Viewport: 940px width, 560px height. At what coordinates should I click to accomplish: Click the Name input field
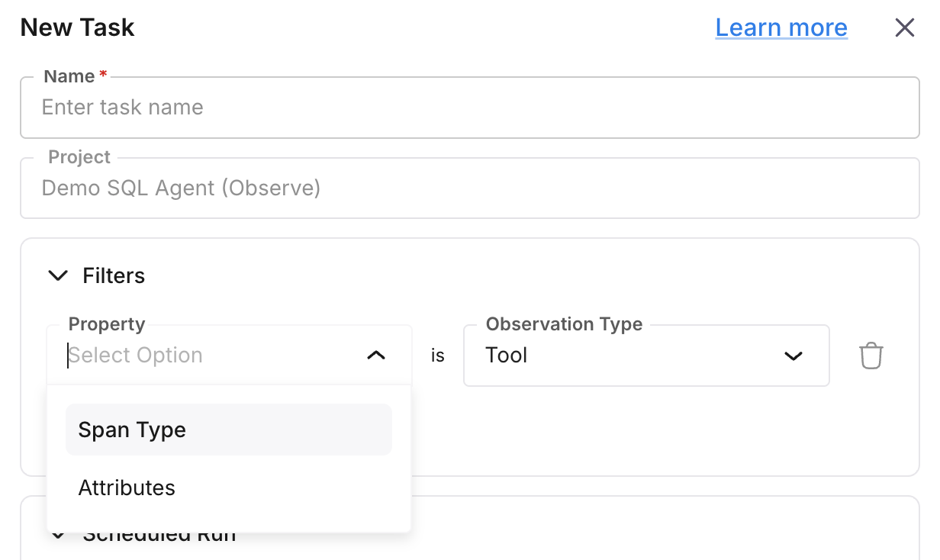point(469,108)
